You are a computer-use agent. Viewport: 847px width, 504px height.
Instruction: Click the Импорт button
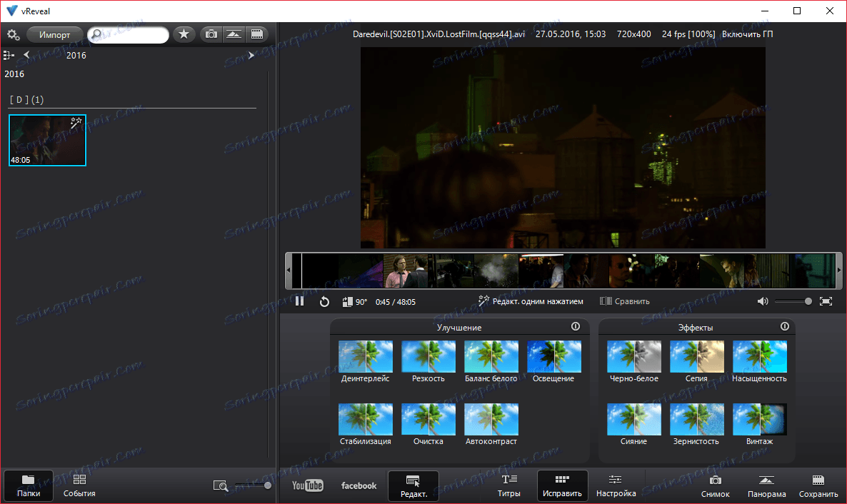pyautogui.click(x=54, y=34)
